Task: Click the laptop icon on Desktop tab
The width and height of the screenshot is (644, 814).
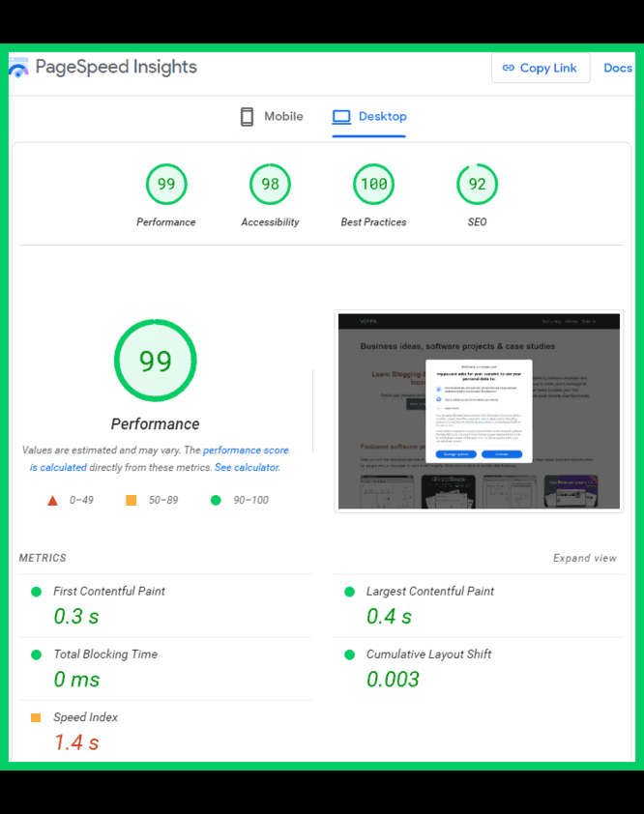Action: click(341, 117)
